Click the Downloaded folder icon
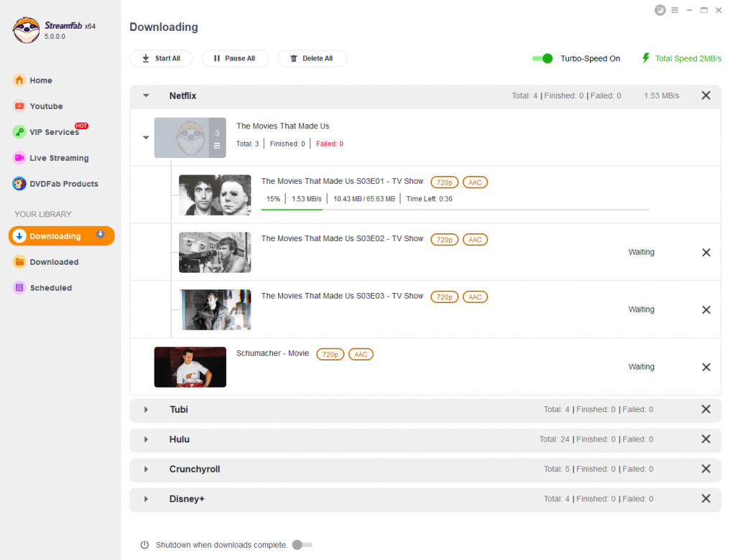 (x=19, y=262)
